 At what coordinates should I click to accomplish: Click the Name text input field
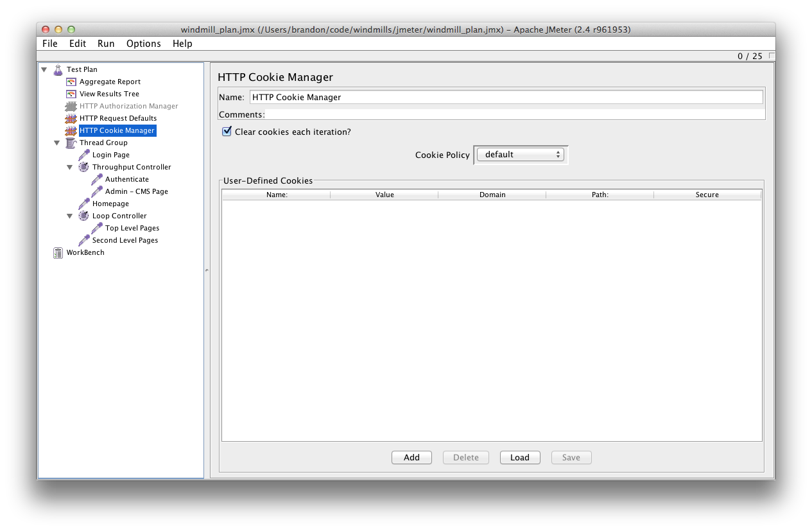[506, 97]
